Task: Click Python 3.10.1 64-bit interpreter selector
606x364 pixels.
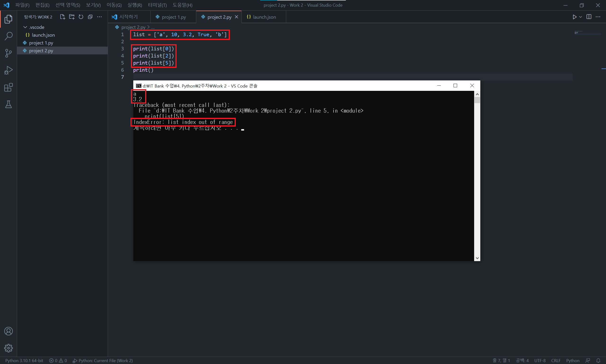Action: click(x=24, y=360)
